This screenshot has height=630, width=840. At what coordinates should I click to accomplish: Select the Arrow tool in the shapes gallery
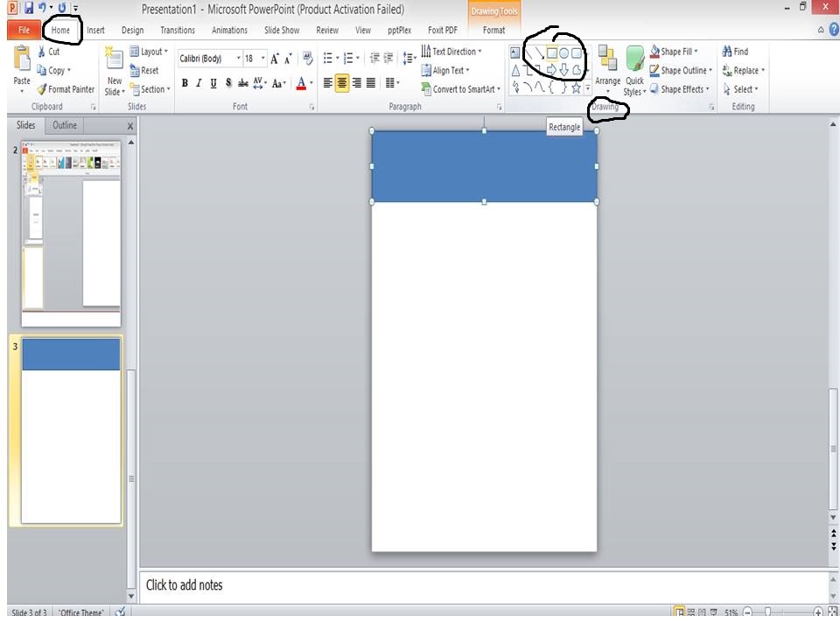[x=541, y=53]
